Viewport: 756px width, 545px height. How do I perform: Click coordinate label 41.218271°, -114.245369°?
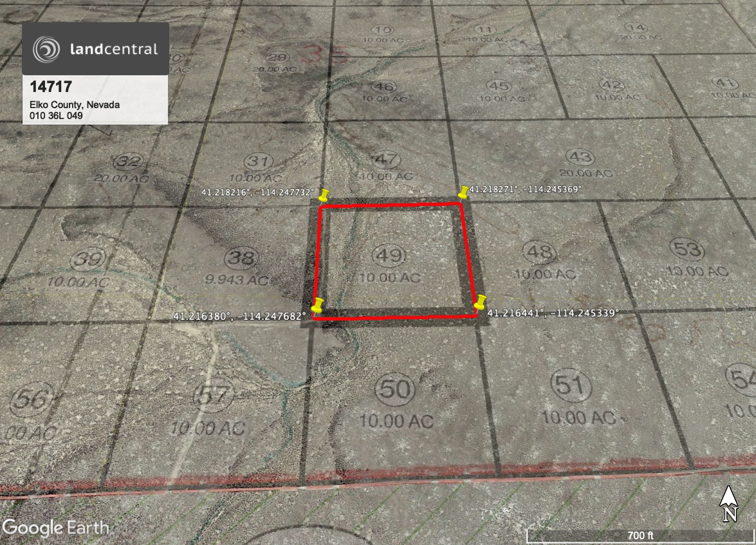(525, 190)
